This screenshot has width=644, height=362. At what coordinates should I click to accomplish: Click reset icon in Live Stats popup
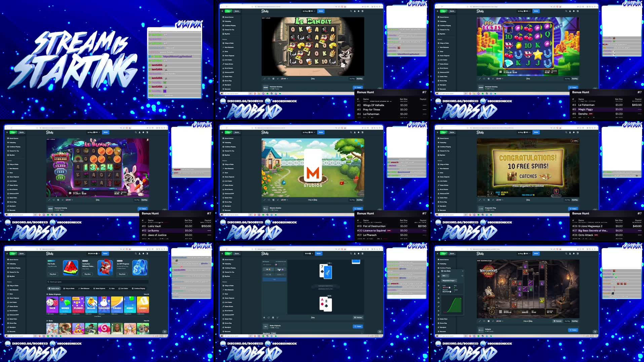[462, 276]
